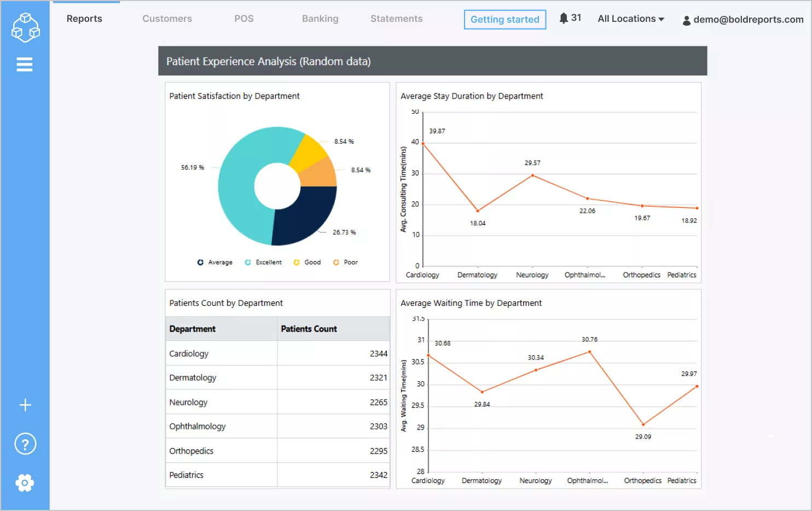Image resolution: width=812 pixels, height=511 pixels.
Task: Switch to the Banking tab
Action: [320, 18]
